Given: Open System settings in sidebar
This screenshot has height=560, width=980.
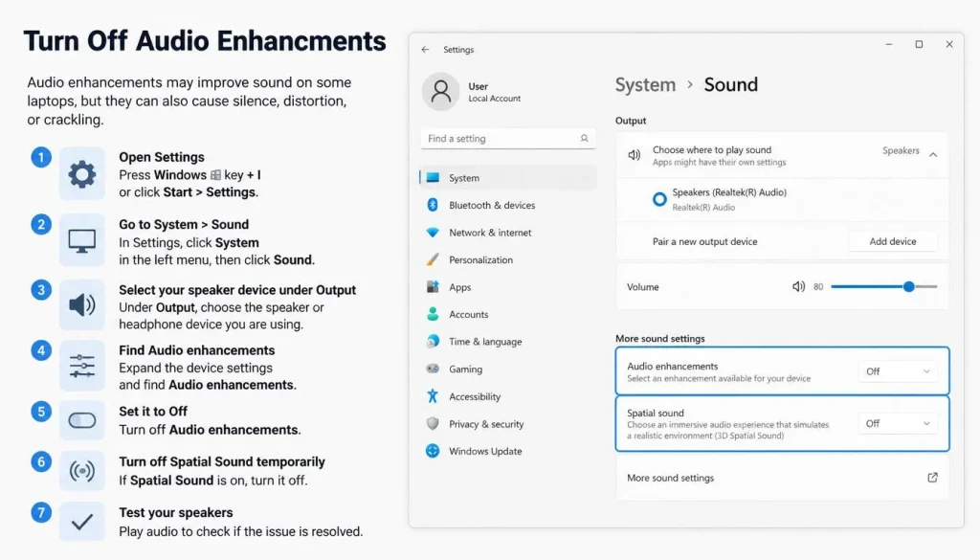Looking at the screenshot, I should click(x=508, y=177).
